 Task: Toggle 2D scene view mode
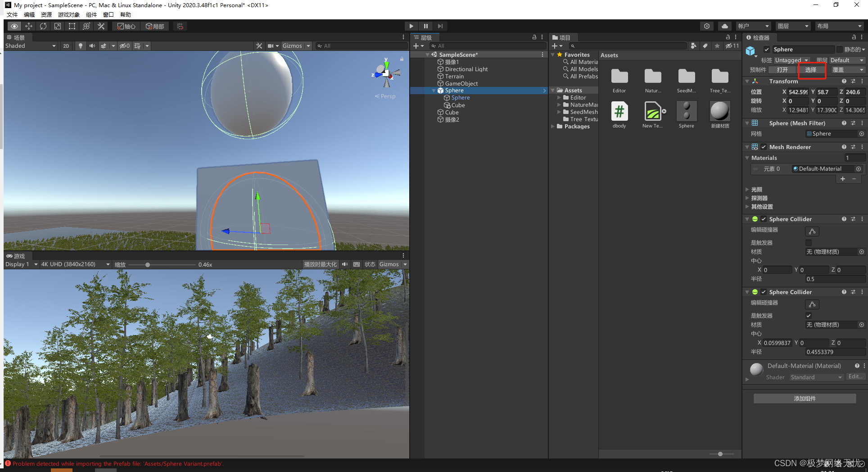[66, 46]
